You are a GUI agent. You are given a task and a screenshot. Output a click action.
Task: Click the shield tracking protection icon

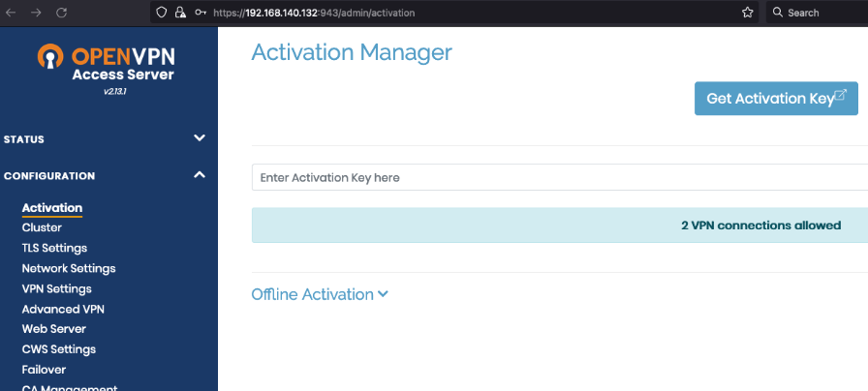point(163,13)
